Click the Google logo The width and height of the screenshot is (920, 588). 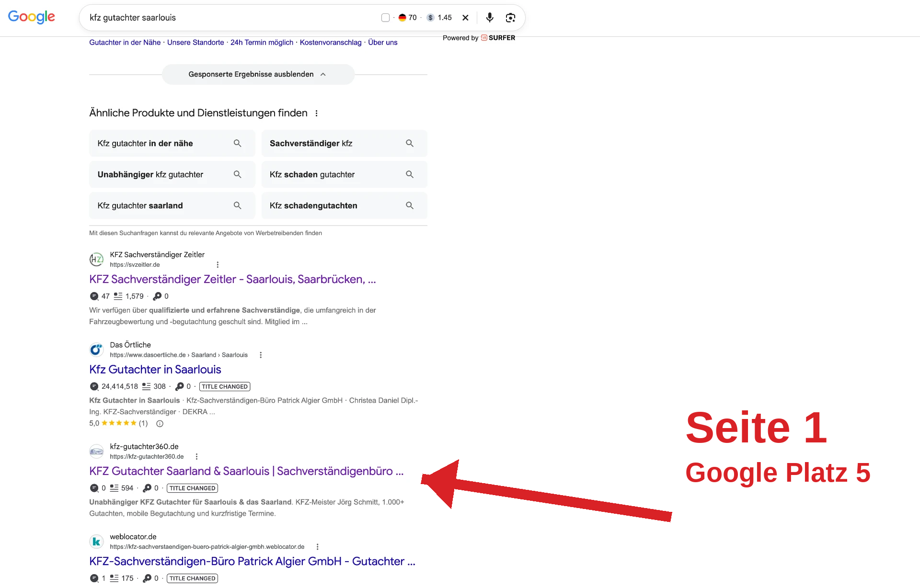click(32, 17)
